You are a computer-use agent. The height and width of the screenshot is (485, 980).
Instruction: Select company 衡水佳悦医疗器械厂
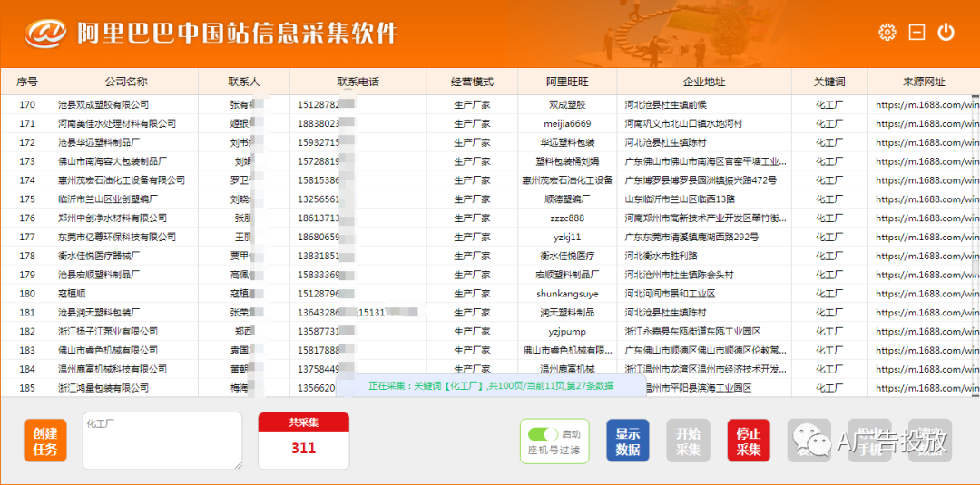[x=99, y=256]
